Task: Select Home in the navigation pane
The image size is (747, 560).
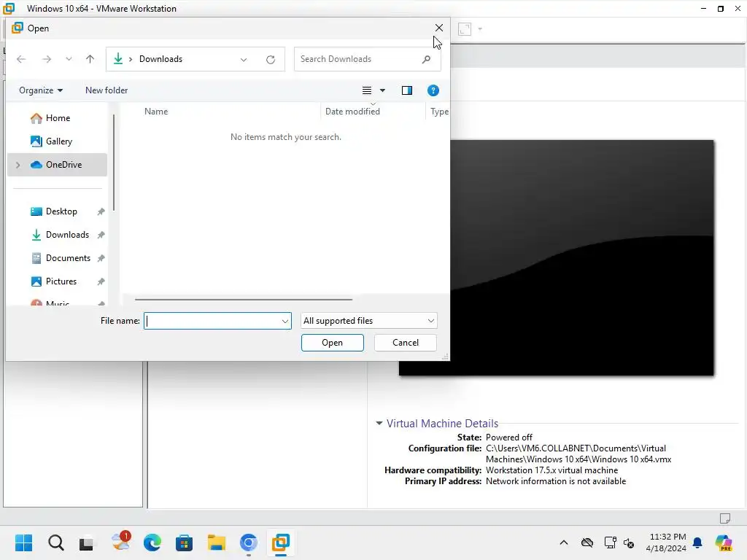Action: (57, 118)
